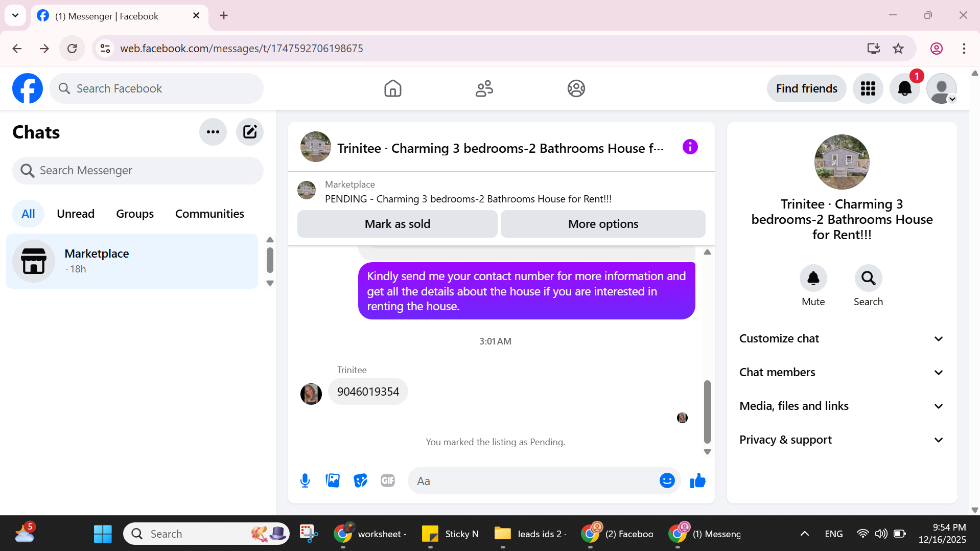Open the Windows Start menu
Viewport: 980px width, 551px height.
(x=103, y=534)
